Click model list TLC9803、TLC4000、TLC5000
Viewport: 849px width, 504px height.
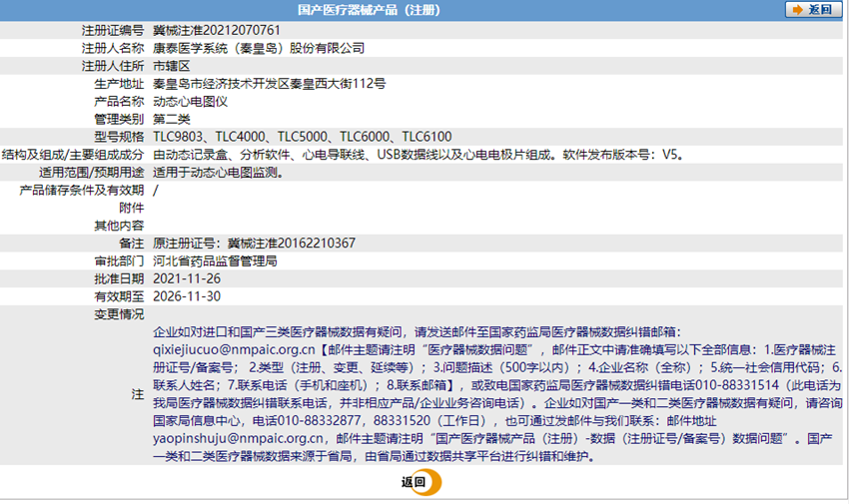240,137
